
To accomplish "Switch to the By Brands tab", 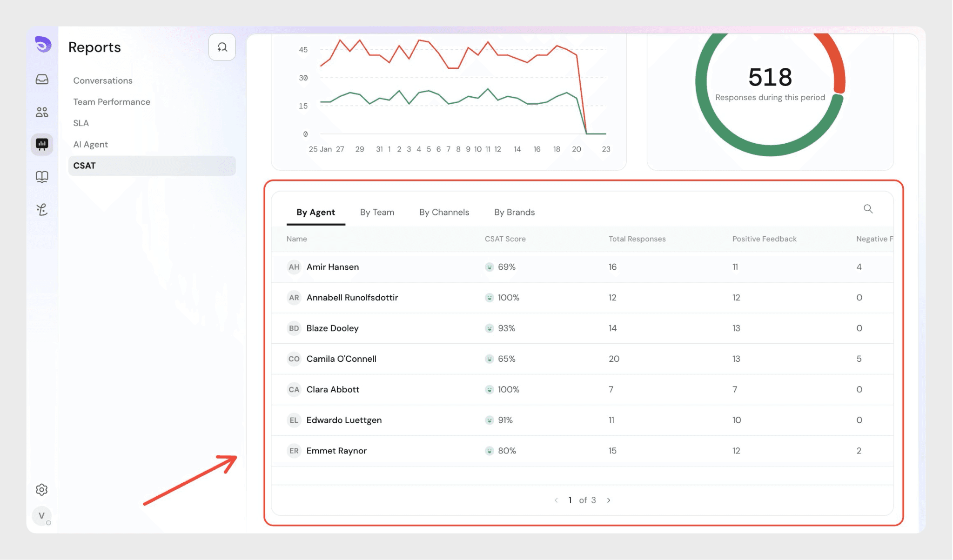I will click(x=514, y=212).
